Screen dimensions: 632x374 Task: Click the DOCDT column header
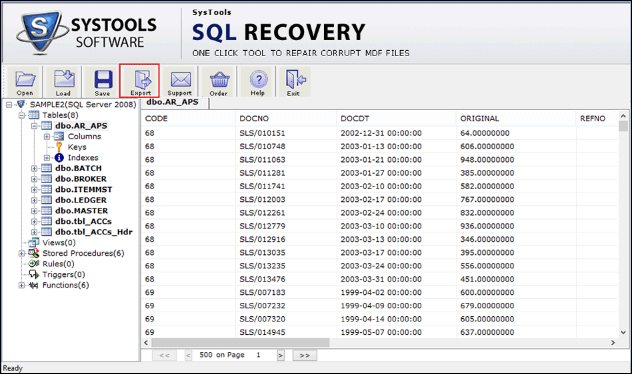396,118
